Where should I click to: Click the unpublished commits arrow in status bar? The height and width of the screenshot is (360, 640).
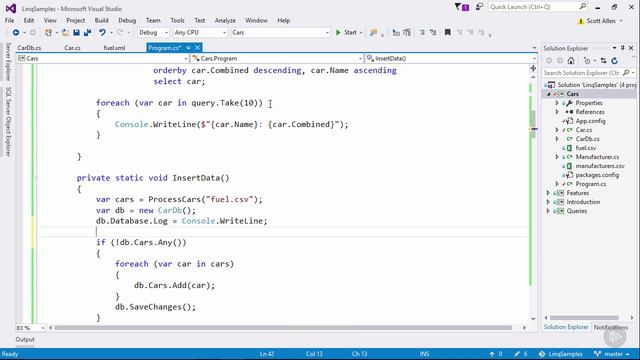point(492,354)
